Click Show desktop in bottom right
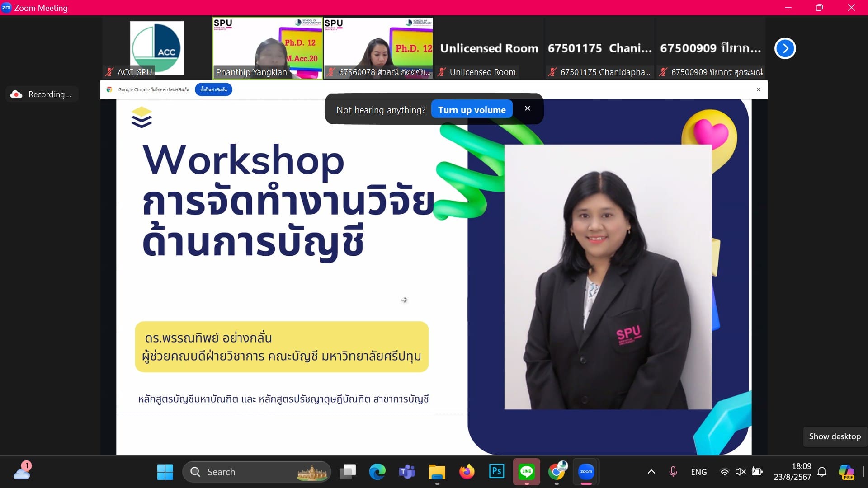Viewport: 868px width, 488px height. (x=835, y=436)
